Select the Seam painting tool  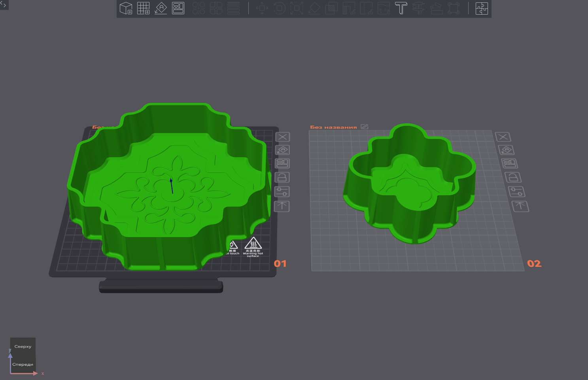[366, 8]
